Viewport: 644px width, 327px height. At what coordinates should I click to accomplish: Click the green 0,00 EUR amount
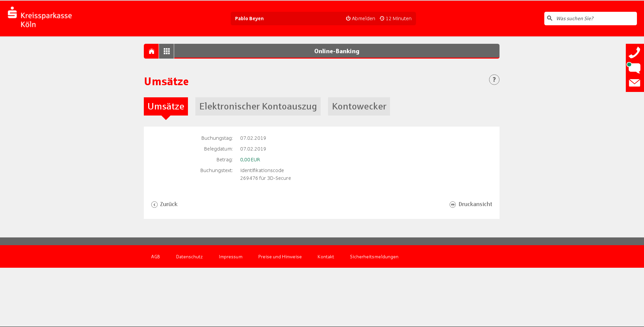250,160
